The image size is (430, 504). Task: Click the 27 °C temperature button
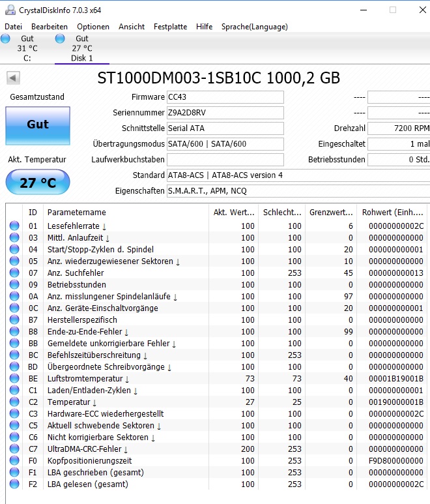pos(38,183)
